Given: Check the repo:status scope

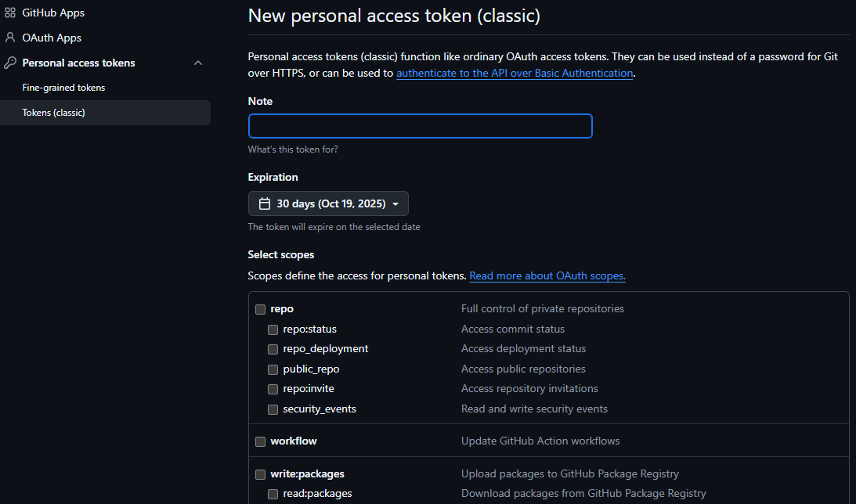Looking at the screenshot, I should [273, 329].
